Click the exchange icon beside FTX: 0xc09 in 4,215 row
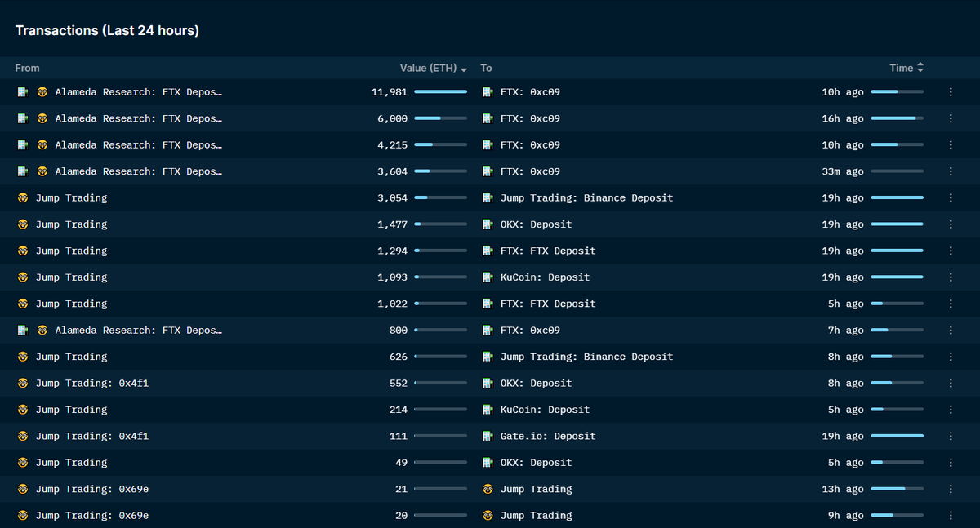 [x=488, y=145]
